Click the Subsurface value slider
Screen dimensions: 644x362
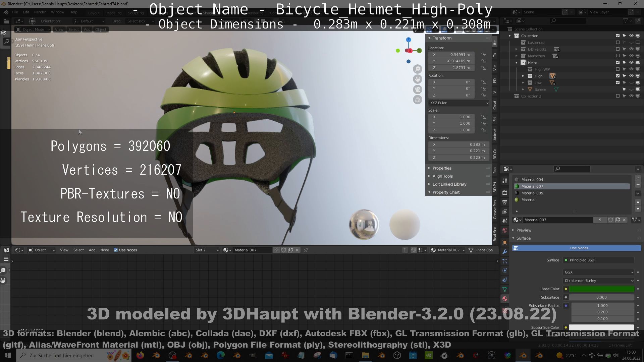coord(602,297)
